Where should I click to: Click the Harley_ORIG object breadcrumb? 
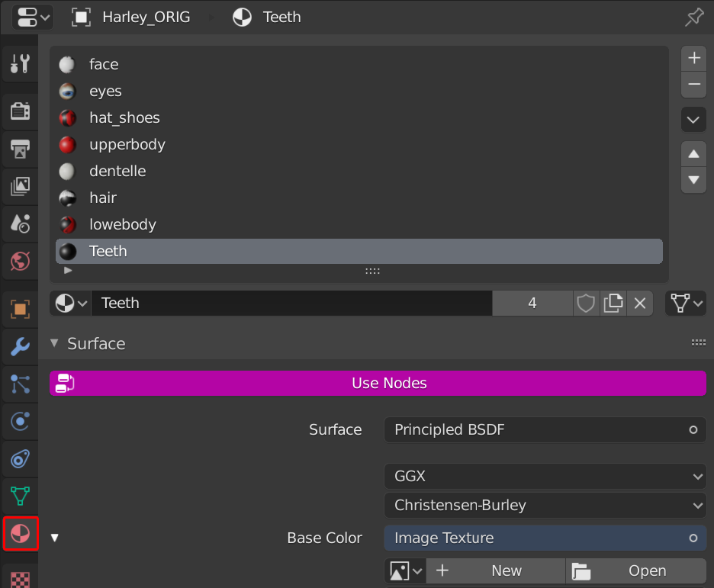point(131,18)
